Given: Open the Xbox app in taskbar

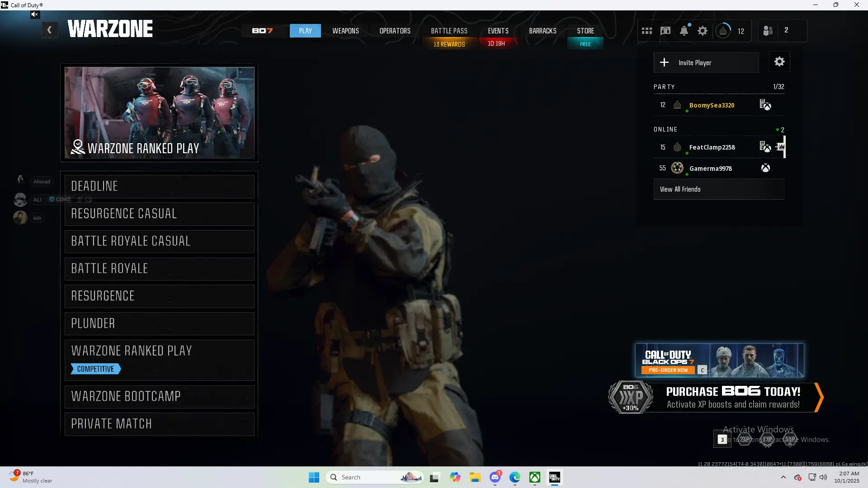Looking at the screenshot, I should (x=535, y=477).
